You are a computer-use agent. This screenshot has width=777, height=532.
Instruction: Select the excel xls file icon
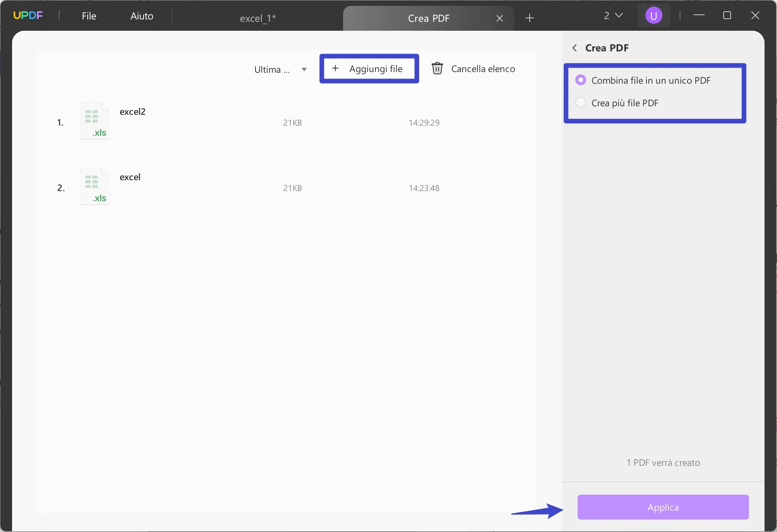(95, 186)
